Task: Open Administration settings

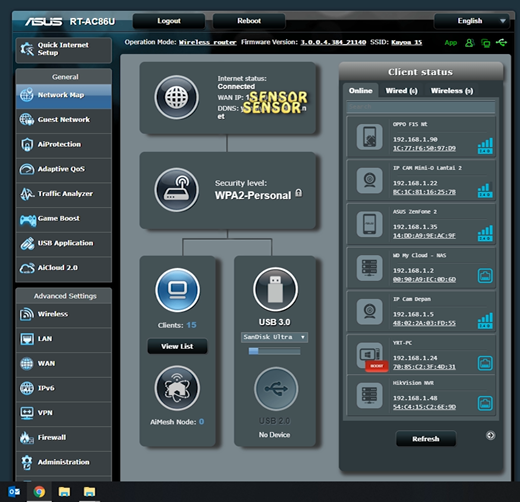Action: (63, 462)
